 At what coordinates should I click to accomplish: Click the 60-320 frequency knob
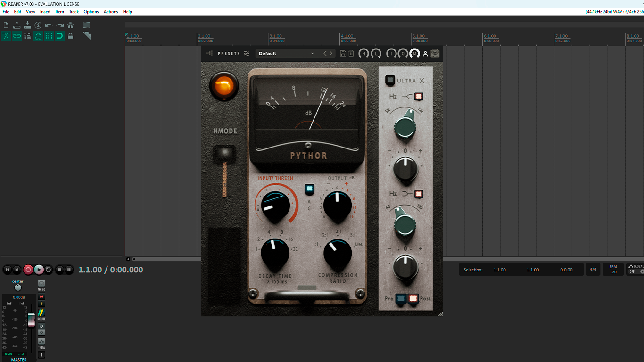tap(405, 224)
